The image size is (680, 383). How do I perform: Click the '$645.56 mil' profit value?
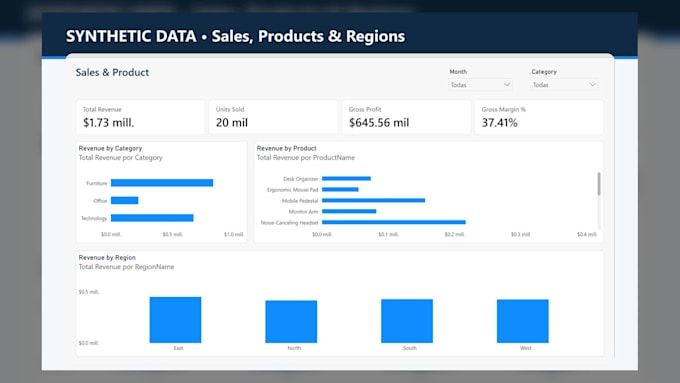(379, 123)
